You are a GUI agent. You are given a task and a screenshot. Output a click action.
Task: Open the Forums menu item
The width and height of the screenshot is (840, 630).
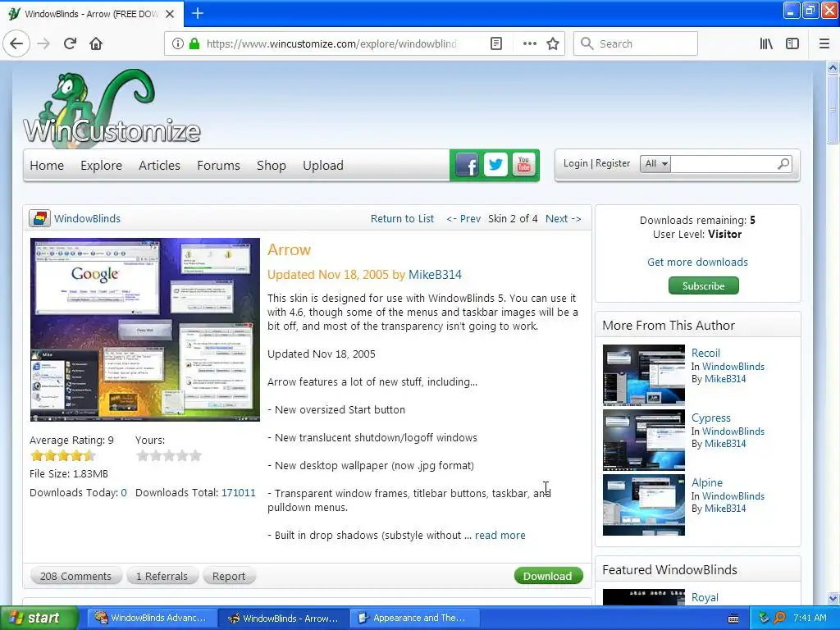(x=218, y=166)
